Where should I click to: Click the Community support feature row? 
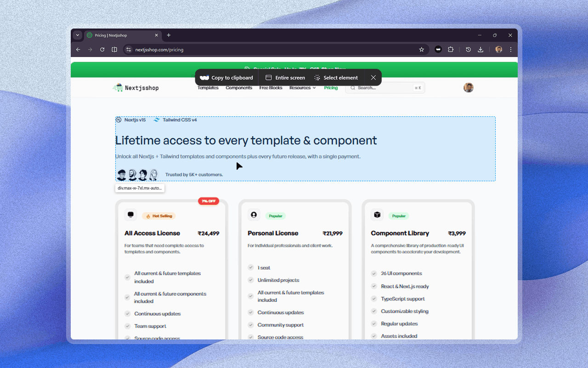[x=276, y=325]
